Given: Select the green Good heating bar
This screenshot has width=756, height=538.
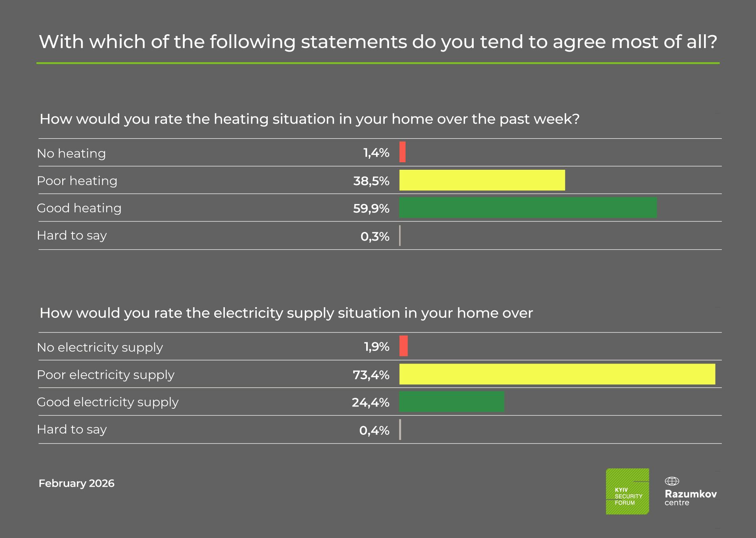Looking at the screenshot, I should pyautogui.click(x=528, y=208).
